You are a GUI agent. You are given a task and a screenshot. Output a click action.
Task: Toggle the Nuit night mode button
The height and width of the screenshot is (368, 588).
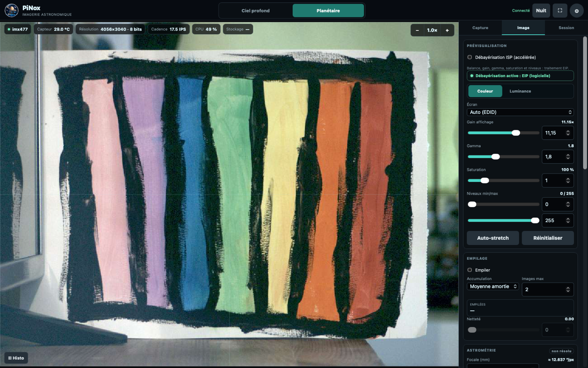pos(541,10)
